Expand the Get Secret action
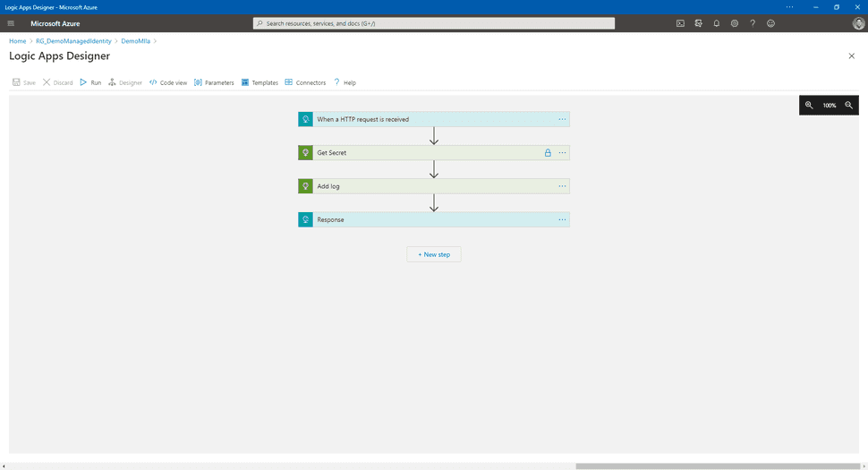 tap(433, 153)
